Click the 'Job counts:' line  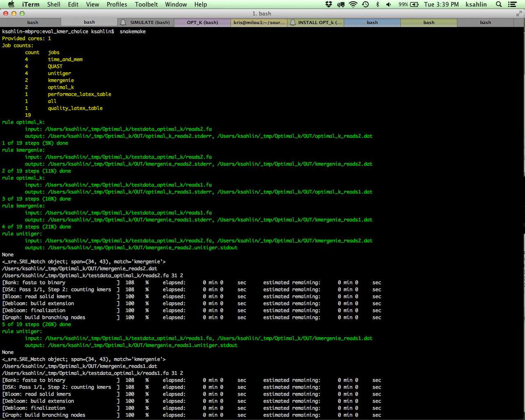point(18,46)
